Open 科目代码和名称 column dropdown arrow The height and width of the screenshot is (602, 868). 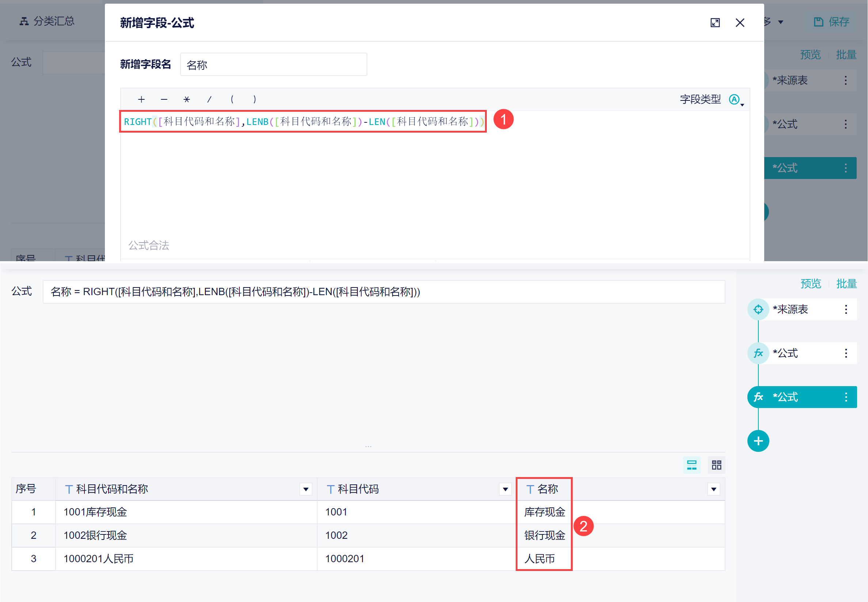pyautogui.click(x=306, y=489)
